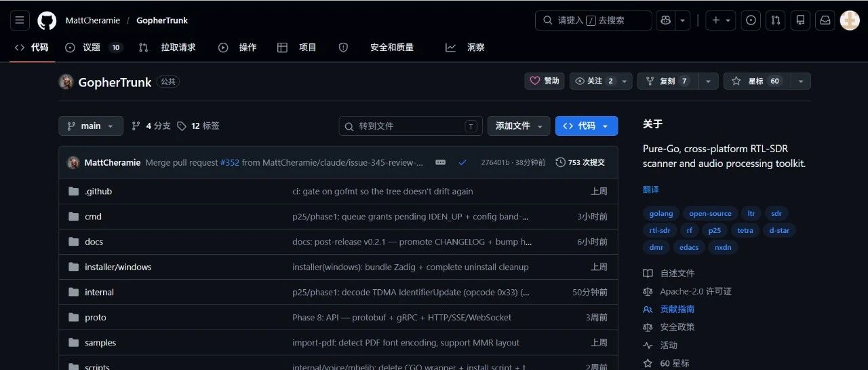The height and width of the screenshot is (370, 868).
Task: Click the 翻译 translate link
Action: 651,189
